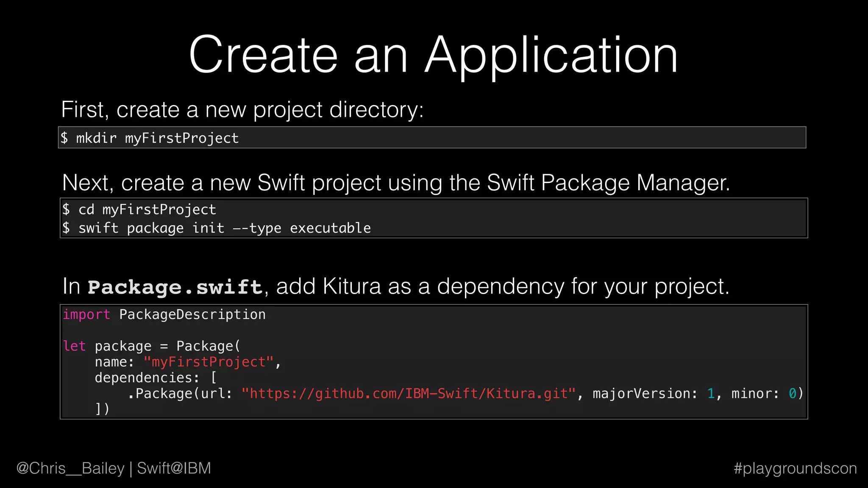Viewport: 868px width, 488px height.
Task: Click the 'let package = Package(' code line
Action: click(152, 346)
